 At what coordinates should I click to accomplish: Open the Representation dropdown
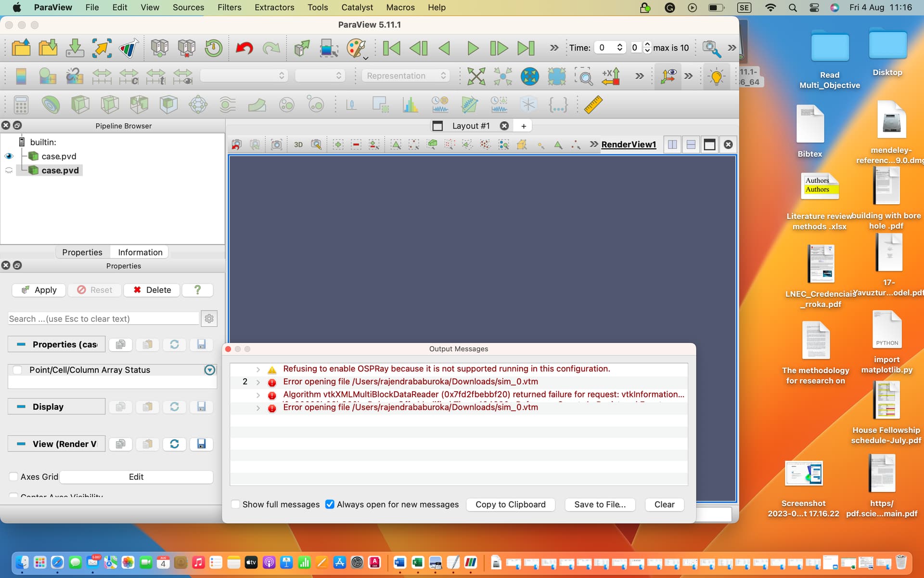point(405,76)
